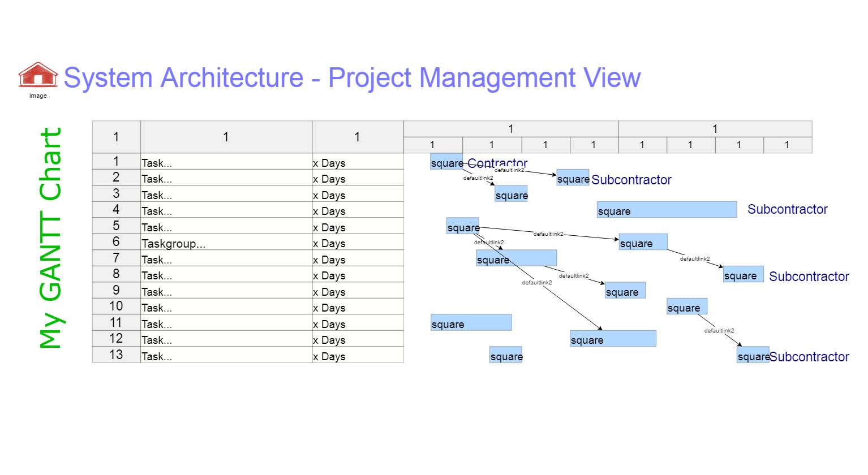Select the bottom Subcontractor square bar
Image resolution: width=868 pixels, height=475 pixels.
tap(753, 355)
